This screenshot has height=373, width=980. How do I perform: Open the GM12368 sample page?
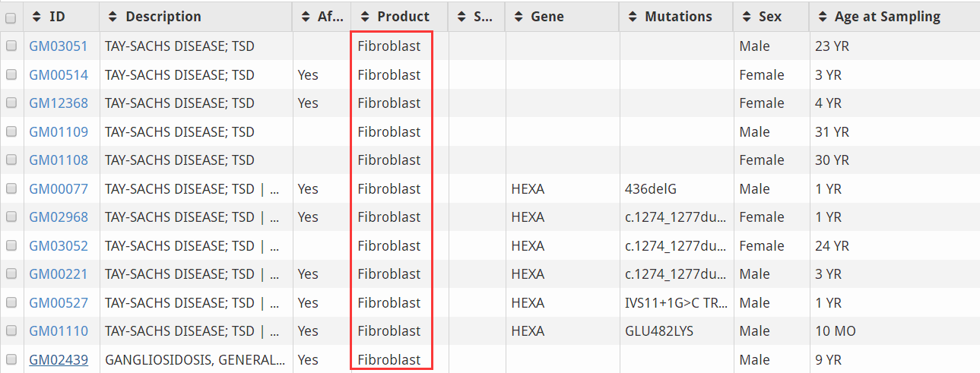[59, 103]
